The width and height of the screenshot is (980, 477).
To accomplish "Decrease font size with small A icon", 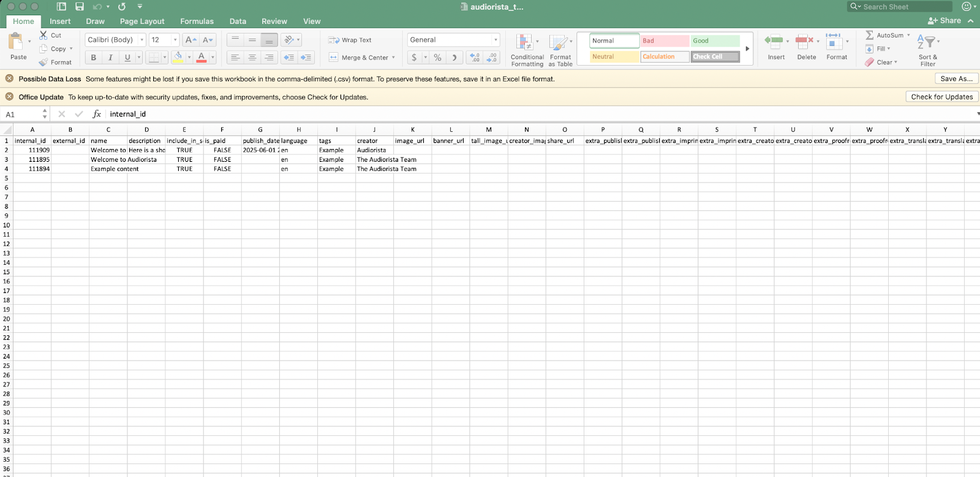I will (x=208, y=40).
